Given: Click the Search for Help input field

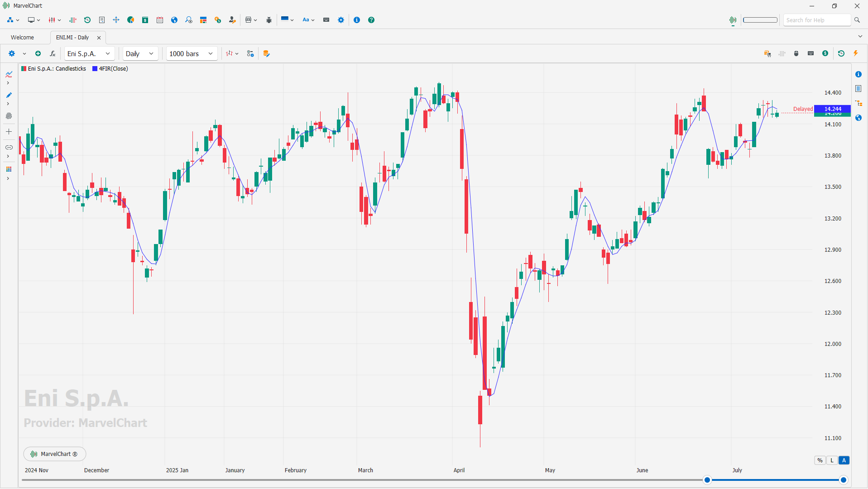Looking at the screenshot, I should point(817,20).
